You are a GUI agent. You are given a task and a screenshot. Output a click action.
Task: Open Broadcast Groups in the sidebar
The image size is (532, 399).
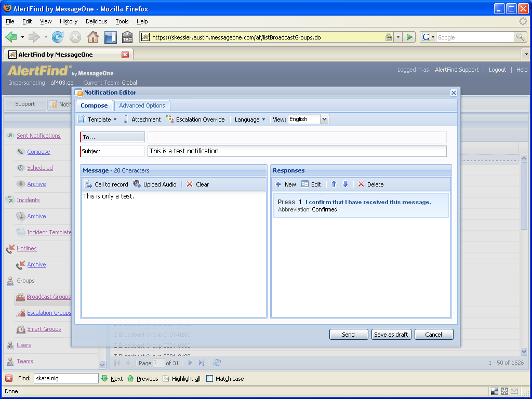(48, 297)
